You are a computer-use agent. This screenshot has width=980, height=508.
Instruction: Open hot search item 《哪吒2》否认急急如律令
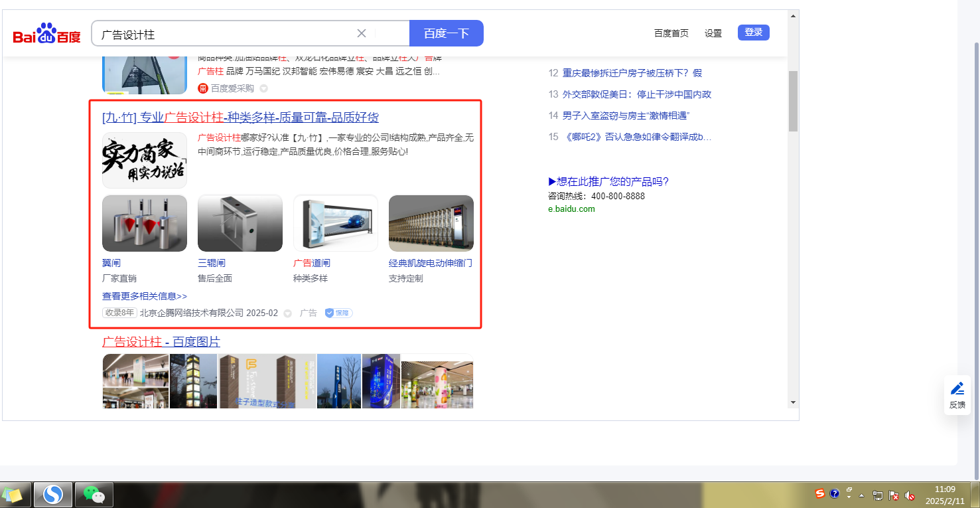coord(637,137)
